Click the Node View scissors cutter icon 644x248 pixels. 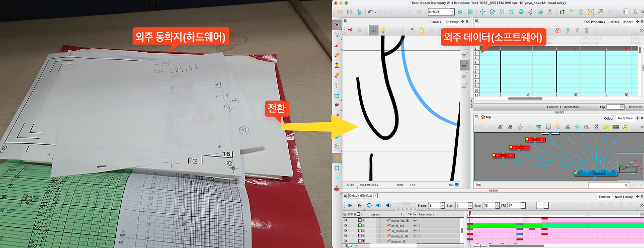pos(596,127)
